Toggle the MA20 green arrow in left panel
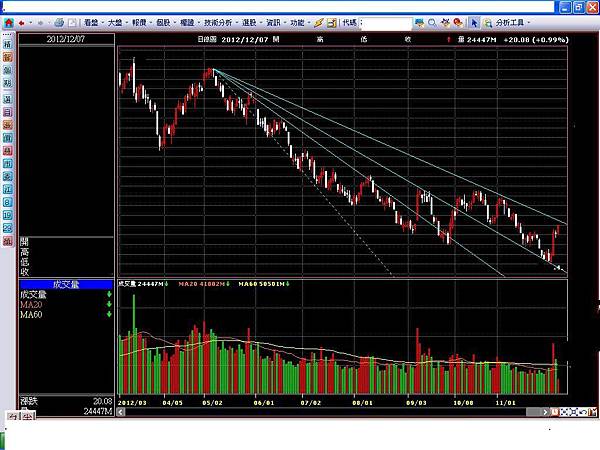 [109, 304]
